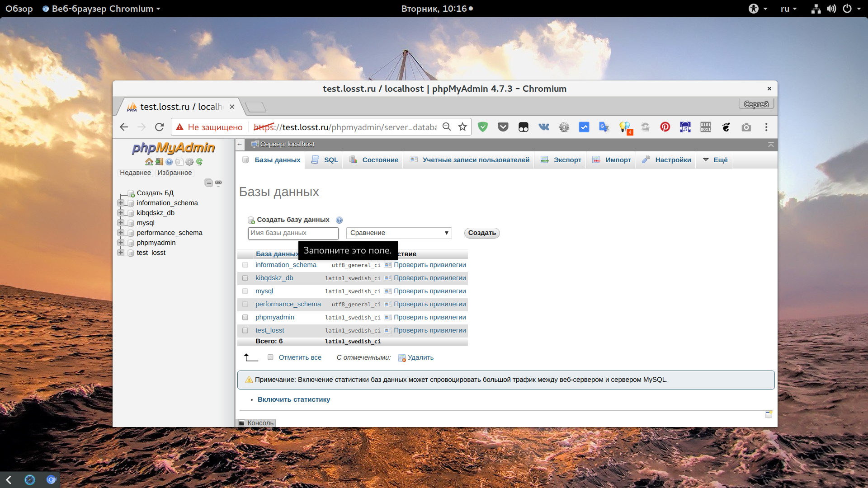
Task: Check the kibqdskz_db row checkbox
Action: pos(245,278)
